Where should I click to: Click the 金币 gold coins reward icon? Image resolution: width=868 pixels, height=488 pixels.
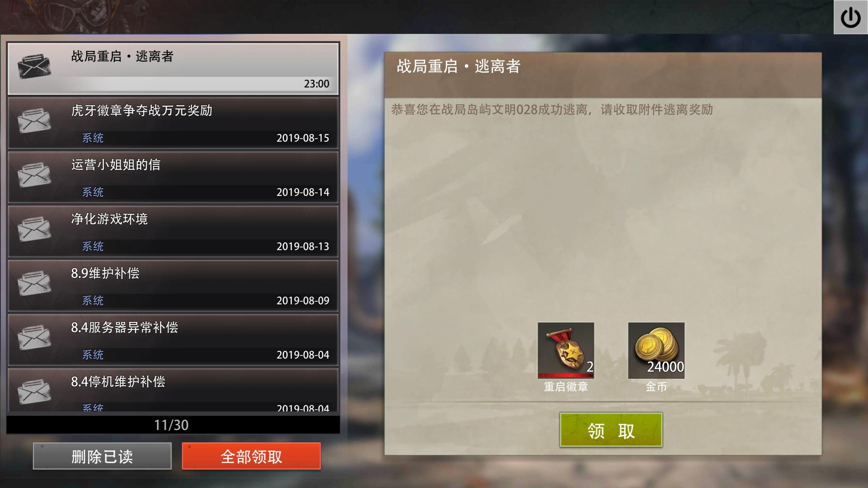click(656, 350)
